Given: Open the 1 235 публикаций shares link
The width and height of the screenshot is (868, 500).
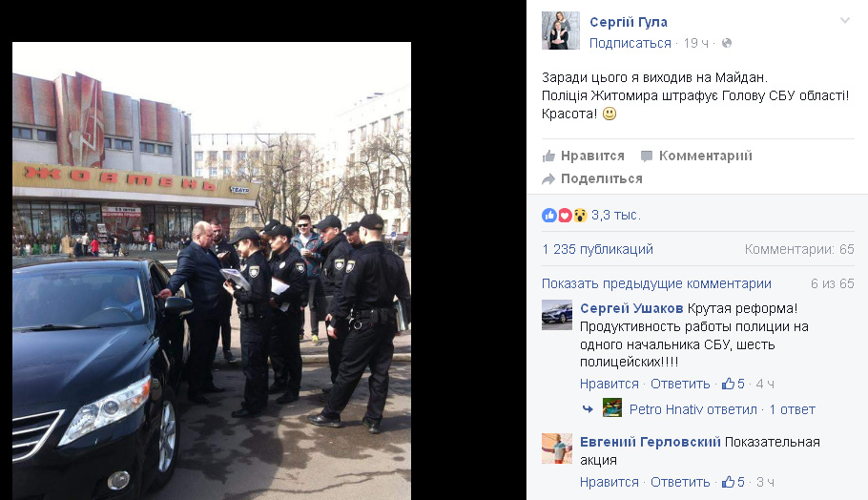Looking at the screenshot, I should pyautogui.click(x=598, y=249).
